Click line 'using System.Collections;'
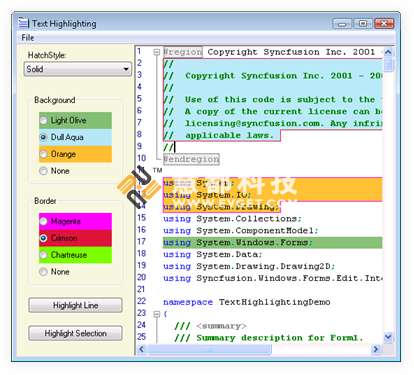Screen dimensions: 414x375 (x=232, y=219)
